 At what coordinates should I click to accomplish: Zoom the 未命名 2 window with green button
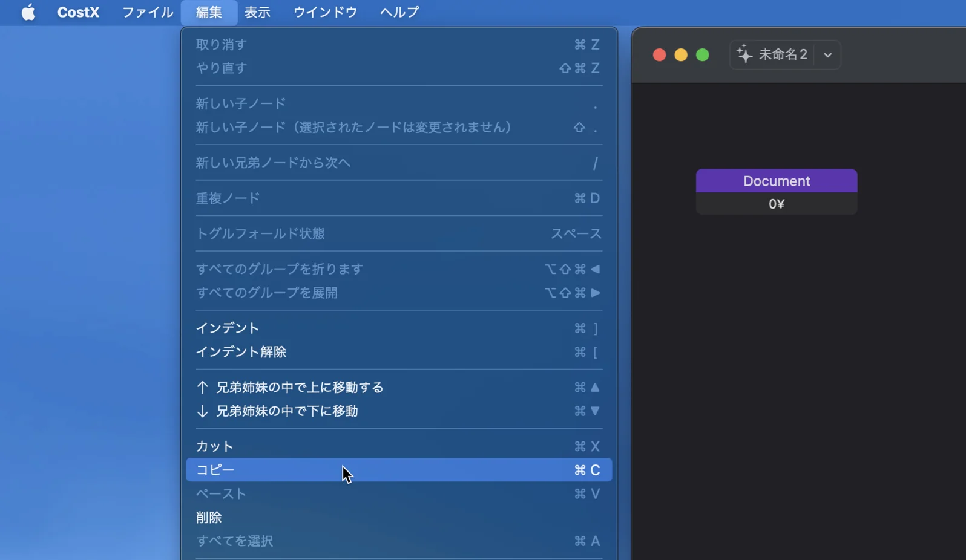pyautogui.click(x=703, y=55)
